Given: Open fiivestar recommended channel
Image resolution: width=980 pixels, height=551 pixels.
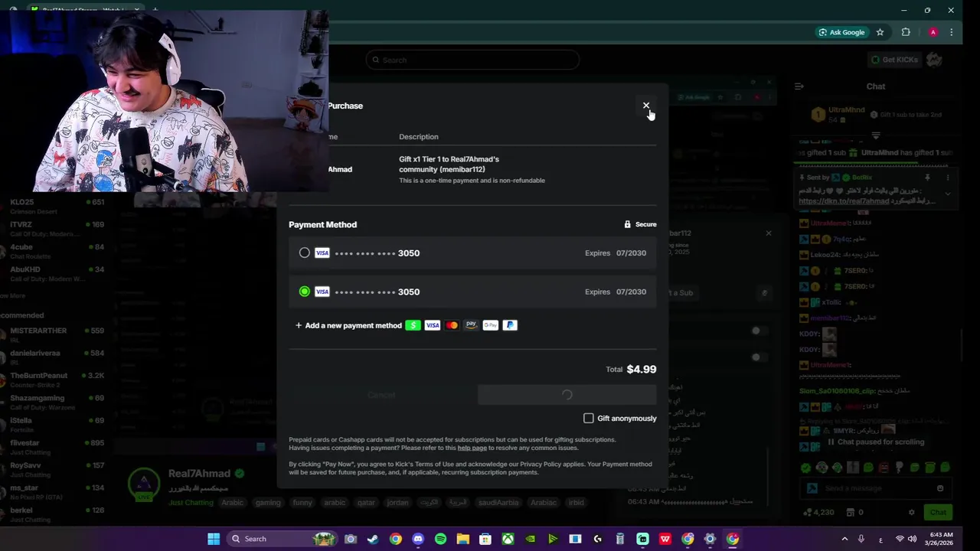Looking at the screenshot, I should [x=54, y=447].
